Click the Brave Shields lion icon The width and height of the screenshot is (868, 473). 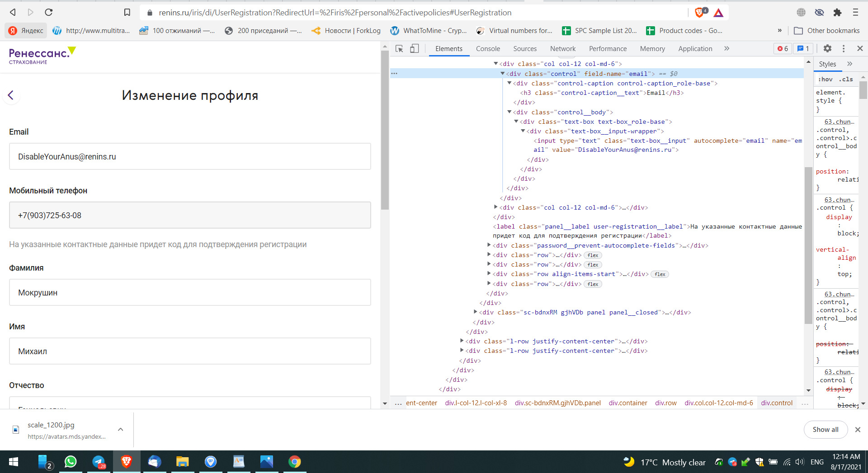(699, 13)
